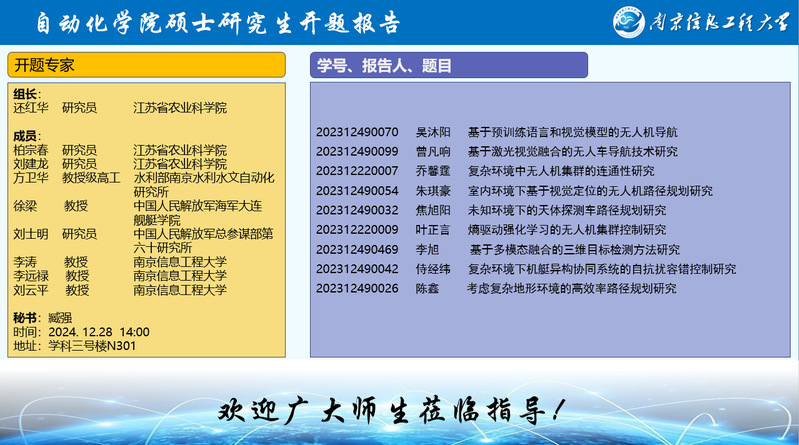Click topic 基于多模态融合的三维目标检测方法研究
The width and height of the screenshot is (799, 445).
[574, 249]
